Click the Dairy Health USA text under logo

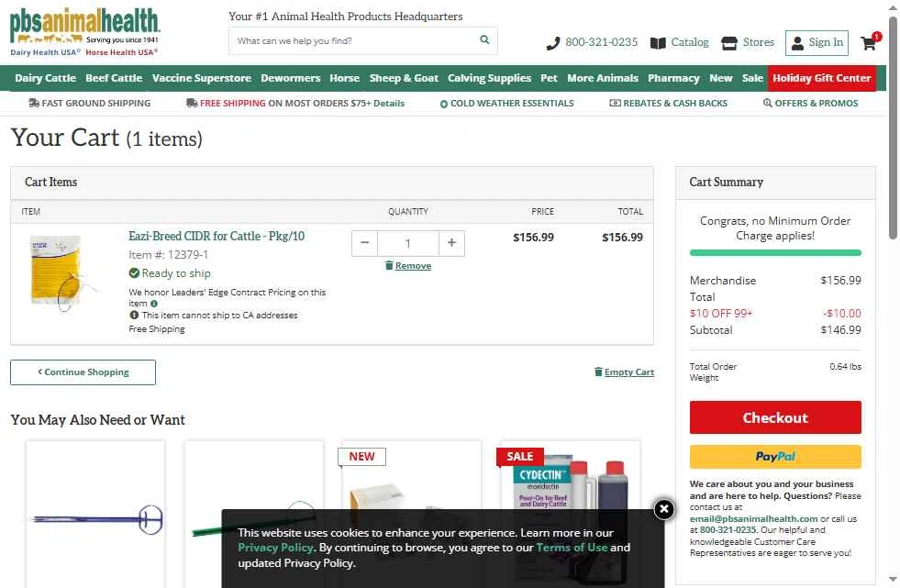tap(45, 52)
